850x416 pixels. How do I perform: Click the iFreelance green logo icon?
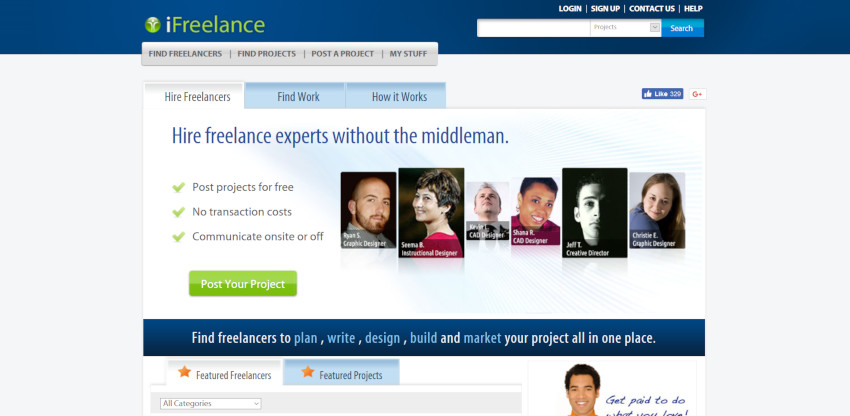[x=153, y=25]
